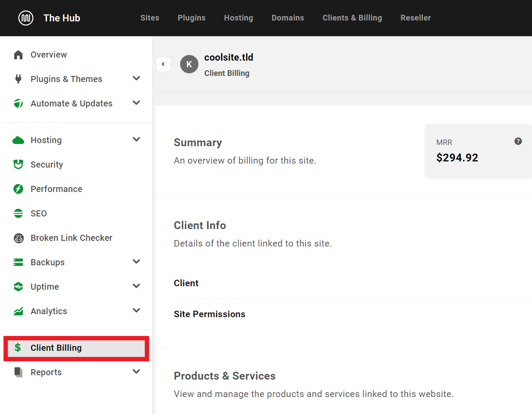Click the MRR help question mark
Screen dimensions: 532x418
(518, 141)
